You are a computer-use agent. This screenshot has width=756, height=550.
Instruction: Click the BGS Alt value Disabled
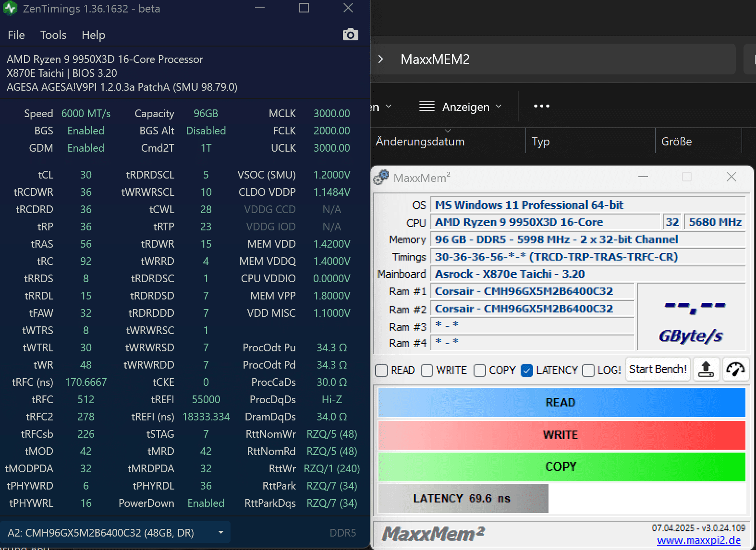pyautogui.click(x=206, y=131)
